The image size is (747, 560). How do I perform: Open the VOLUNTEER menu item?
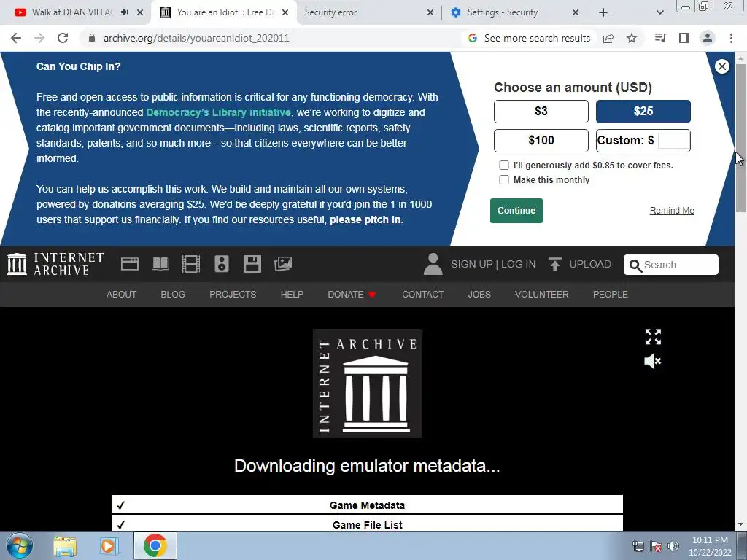[x=542, y=295]
